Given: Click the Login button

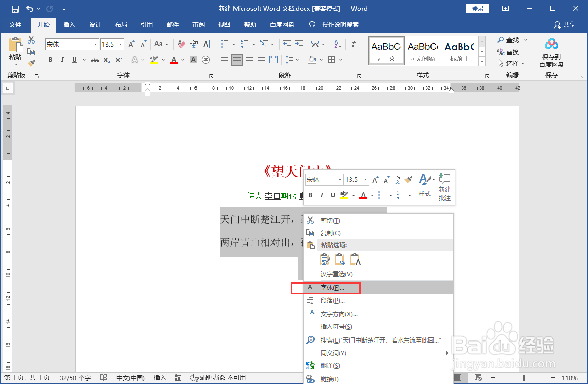Looking at the screenshot, I should (x=478, y=8).
